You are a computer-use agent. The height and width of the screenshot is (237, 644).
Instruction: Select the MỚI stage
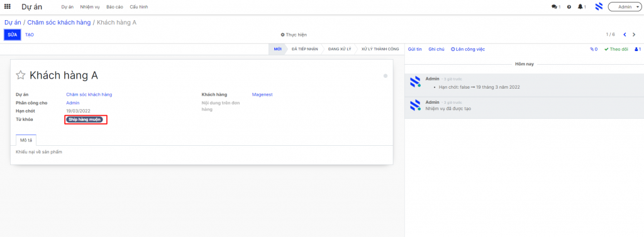277,49
